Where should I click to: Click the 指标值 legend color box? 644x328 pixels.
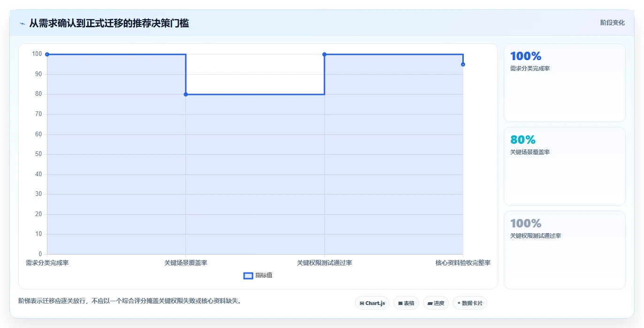coord(248,275)
